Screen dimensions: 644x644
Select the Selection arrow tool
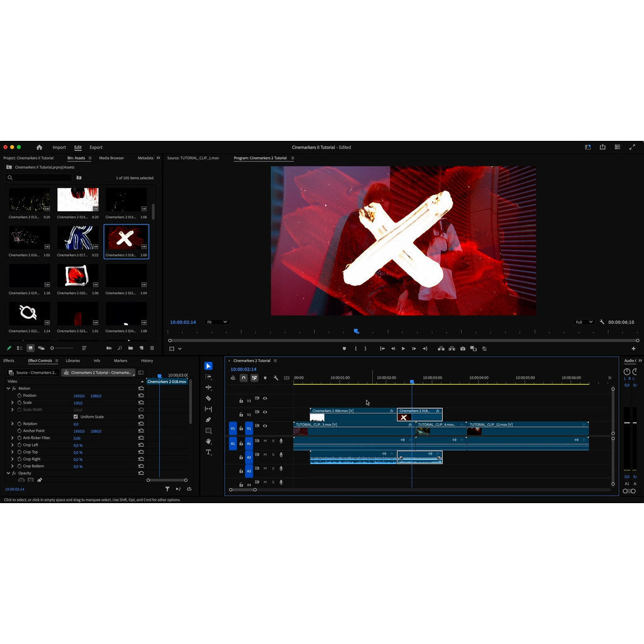point(208,366)
